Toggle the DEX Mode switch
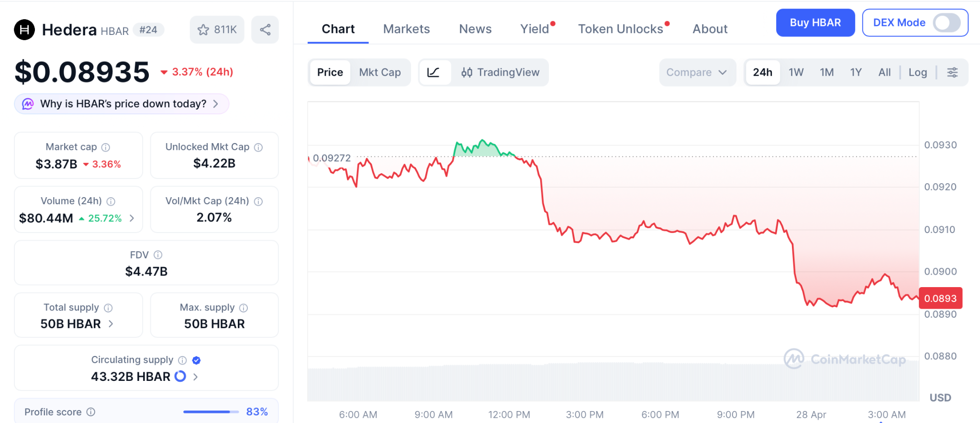This screenshot has height=423, width=980. 946,22
